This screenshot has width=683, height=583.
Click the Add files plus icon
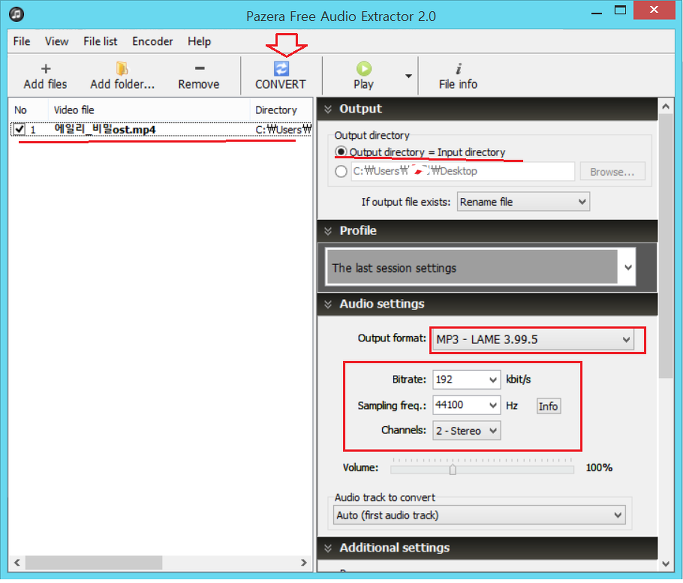[x=46, y=69]
